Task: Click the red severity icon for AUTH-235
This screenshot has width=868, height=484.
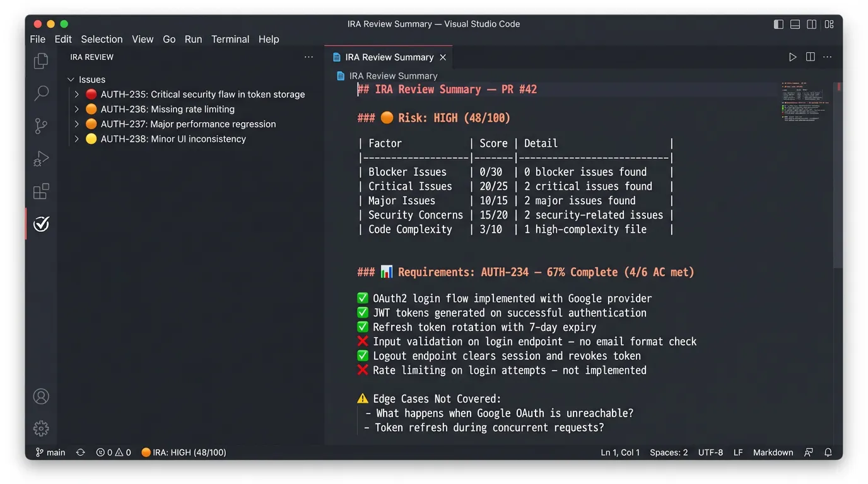Action: (91, 94)
